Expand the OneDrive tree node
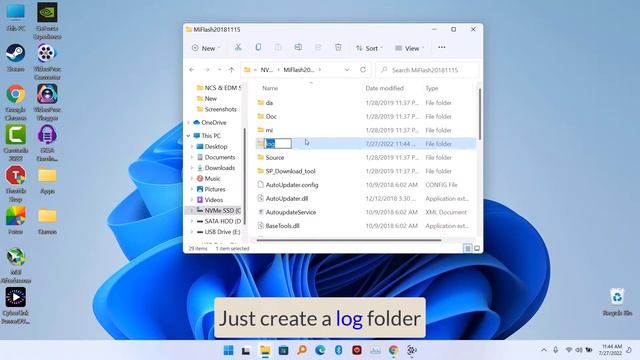This screenshot has width=640, height=360. click(x=189, y=122)
